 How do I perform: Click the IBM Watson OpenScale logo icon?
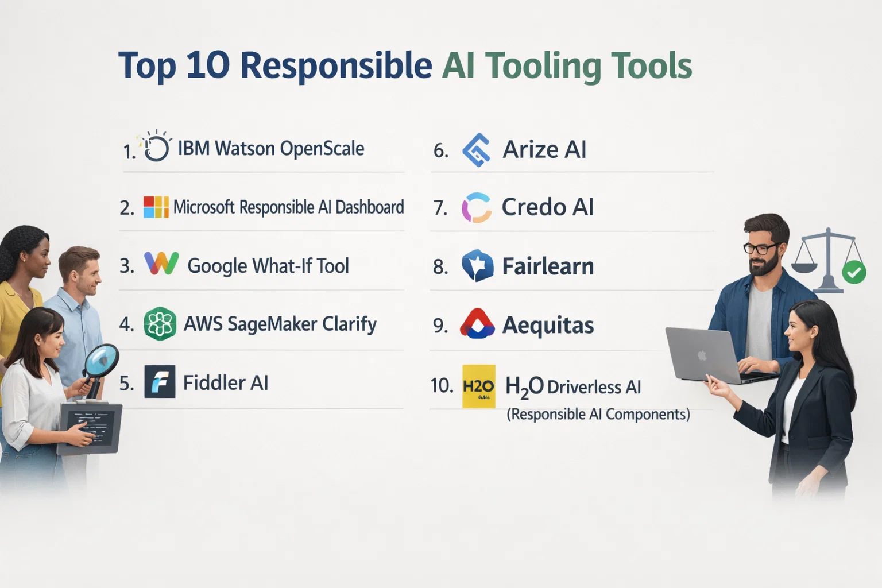click(156, 147)
